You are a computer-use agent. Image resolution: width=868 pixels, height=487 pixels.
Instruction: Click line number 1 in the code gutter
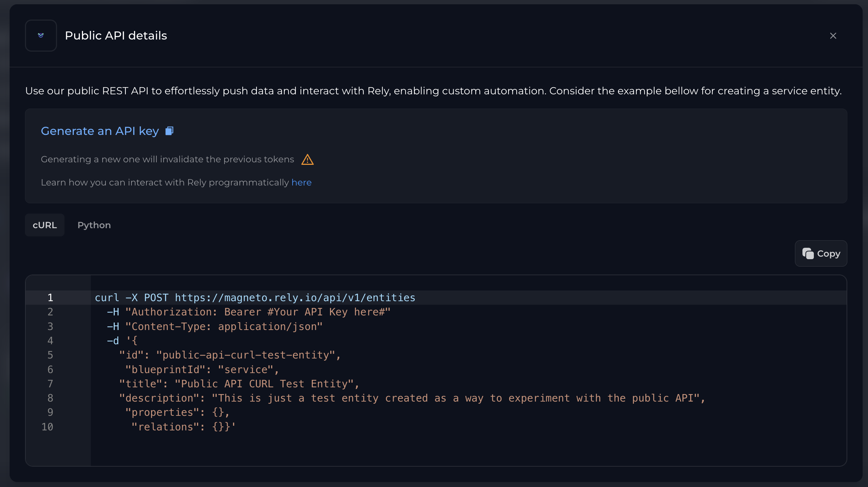50,298
